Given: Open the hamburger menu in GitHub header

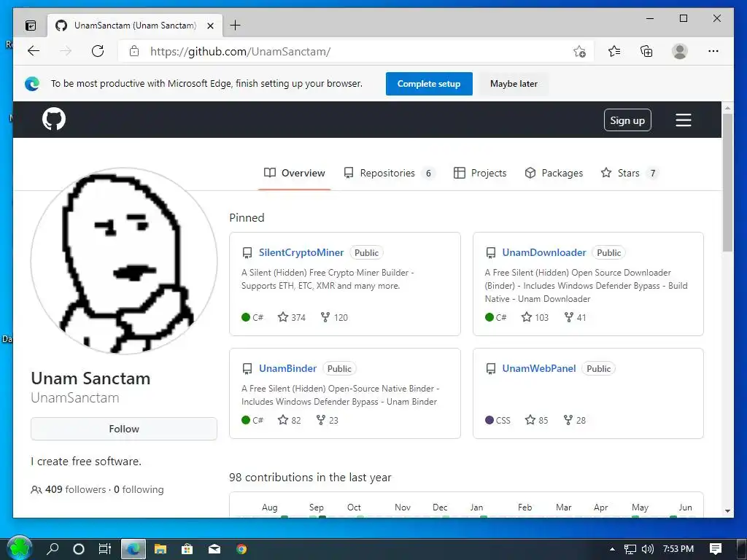Looking at the screenshot, I should [683, 120].
